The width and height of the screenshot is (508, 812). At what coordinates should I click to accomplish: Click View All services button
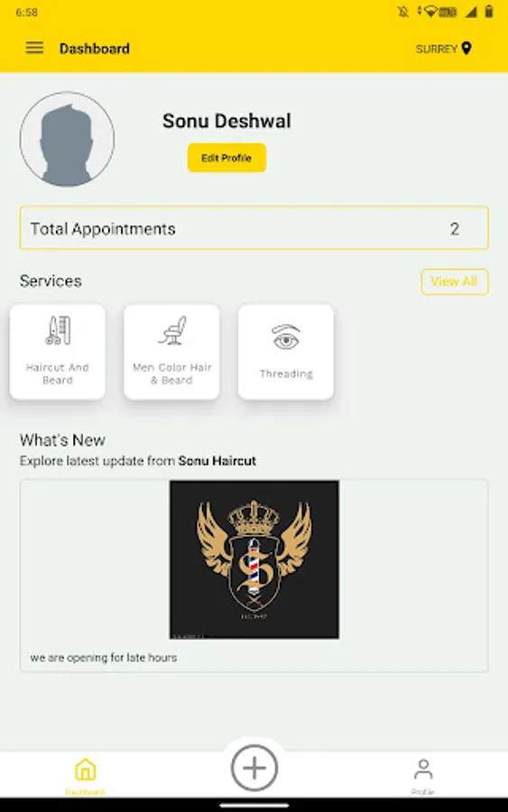tap(454, 281)
